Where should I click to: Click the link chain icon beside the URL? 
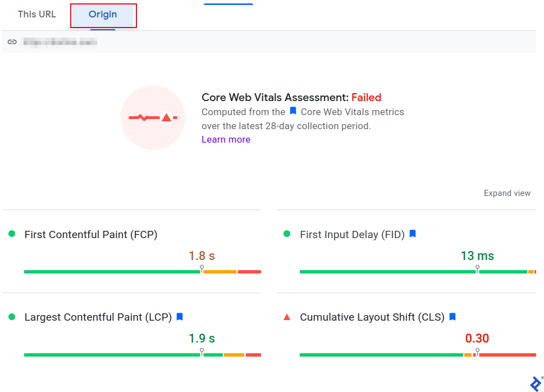[x=12, y=41]
